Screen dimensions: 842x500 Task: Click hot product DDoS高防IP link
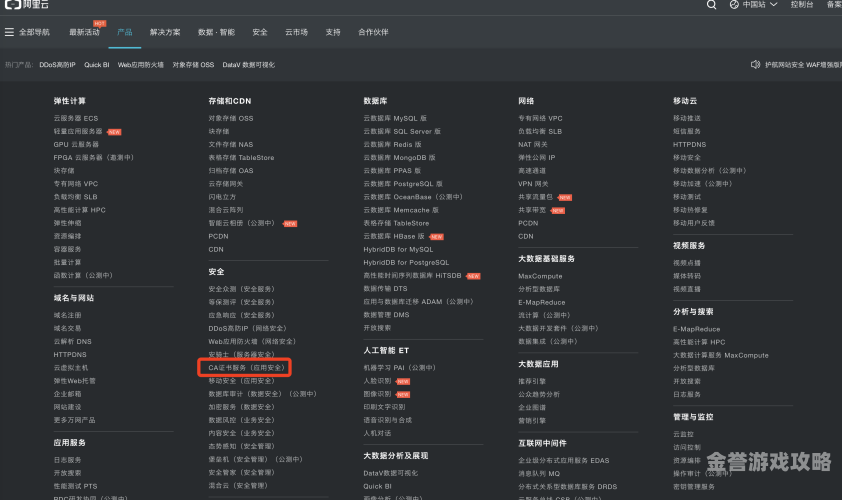tap(57, 65)
